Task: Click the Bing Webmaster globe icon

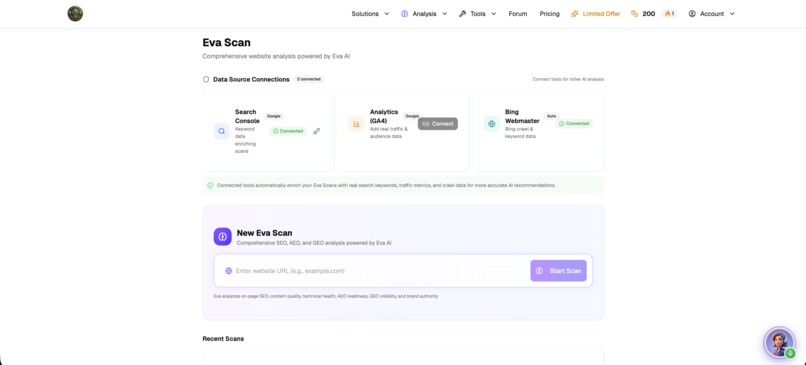Action: [491, 124]
